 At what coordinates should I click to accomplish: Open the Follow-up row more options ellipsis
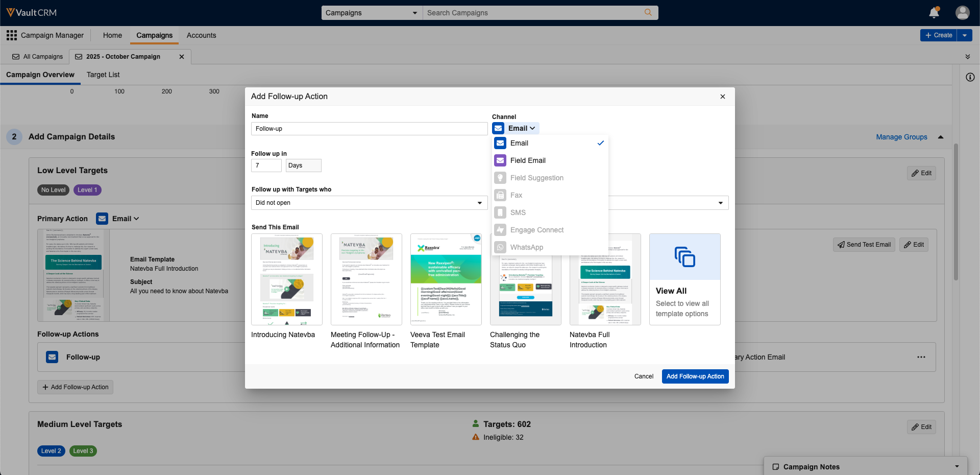(x=921, y=357)
